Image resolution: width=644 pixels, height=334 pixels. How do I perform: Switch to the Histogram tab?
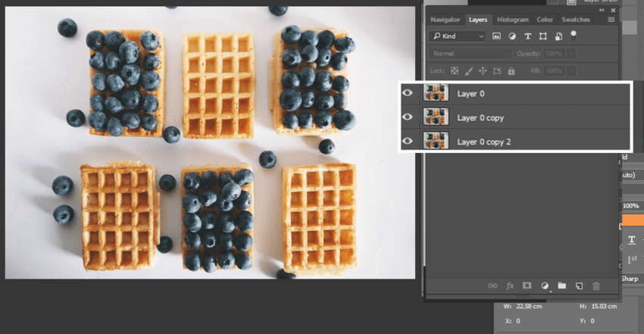(513, 20)
